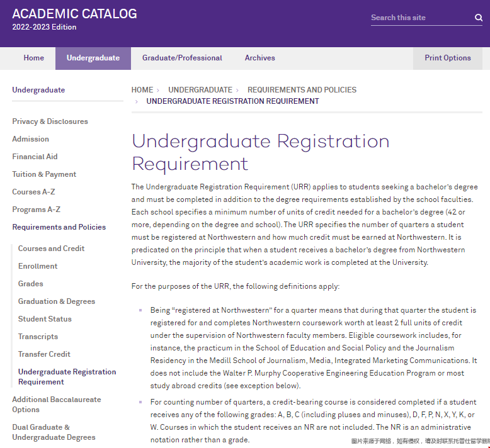Expand Additional Baccalaureate Options
The image size is (490, 448).
click(56, 404)
